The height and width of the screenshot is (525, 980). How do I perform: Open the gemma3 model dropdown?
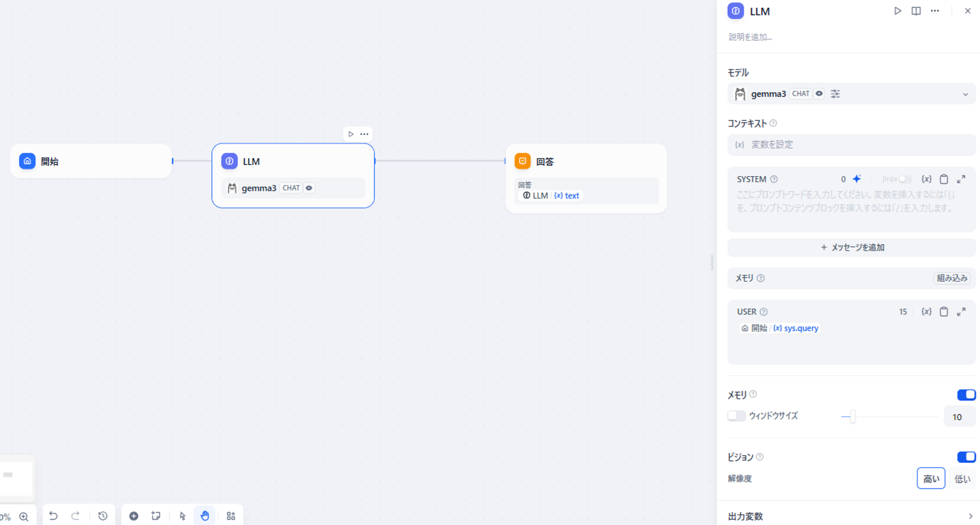(x=852, y=94)
